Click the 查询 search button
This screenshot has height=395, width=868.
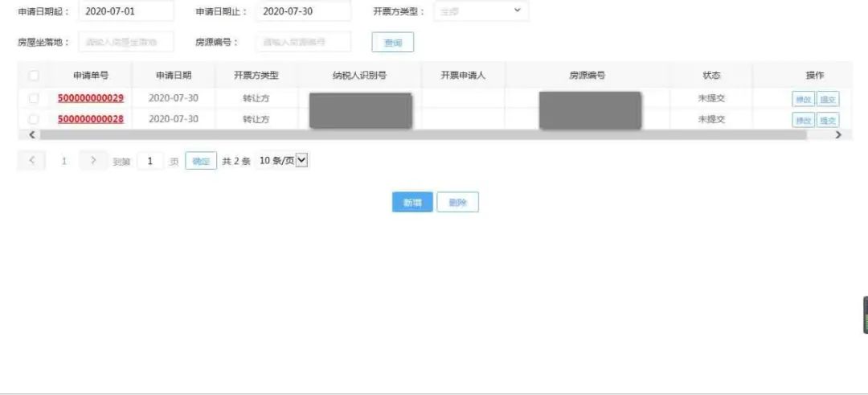coord(392,43)
